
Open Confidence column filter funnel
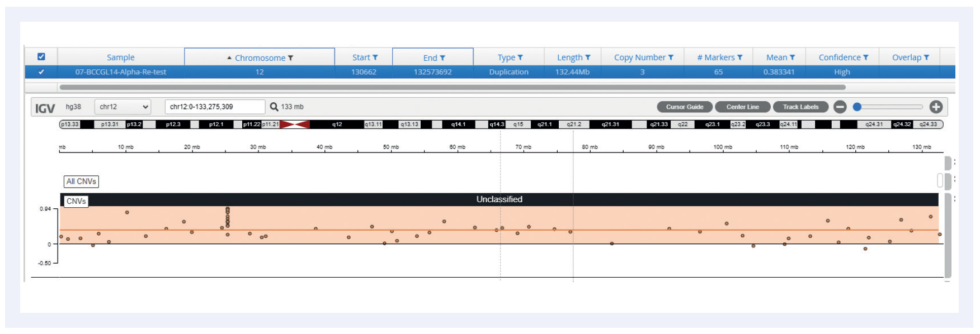[x=865, y=58]
